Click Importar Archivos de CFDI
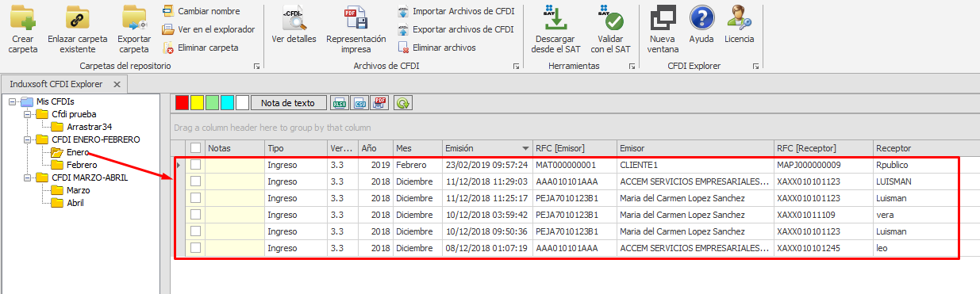The image size is (980, 294). pyautogui.click(x=455, y=11)
